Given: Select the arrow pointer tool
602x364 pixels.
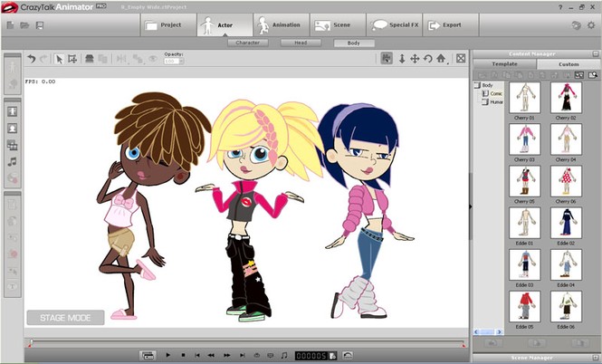Looking at the screenshot, I should pos(59,59).
